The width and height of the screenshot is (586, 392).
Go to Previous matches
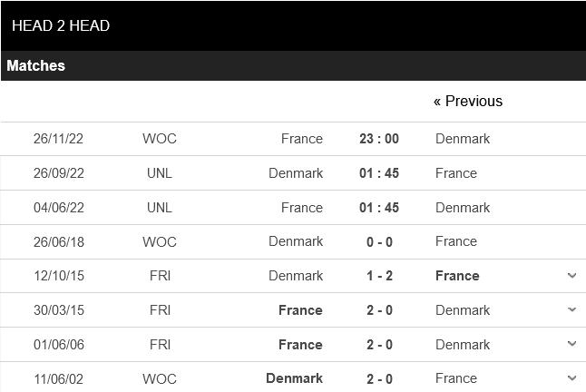click(467, 101)
